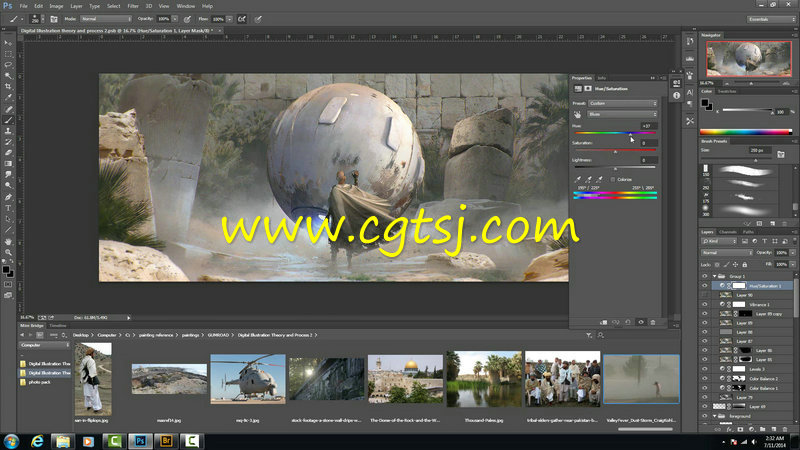
Task: Select the Hand tool
Action: pos(8,241)
